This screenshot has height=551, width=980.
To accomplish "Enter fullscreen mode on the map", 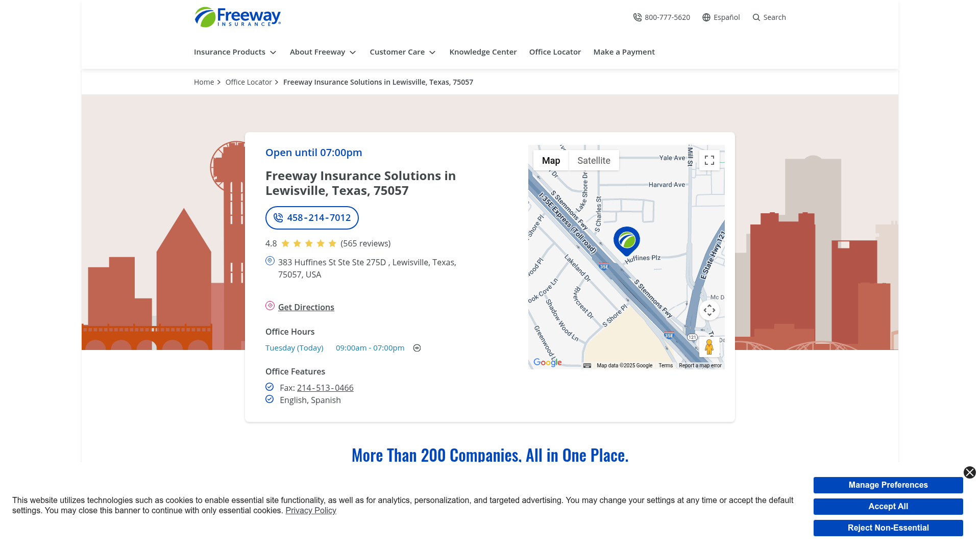I will [x=709, y=160].
